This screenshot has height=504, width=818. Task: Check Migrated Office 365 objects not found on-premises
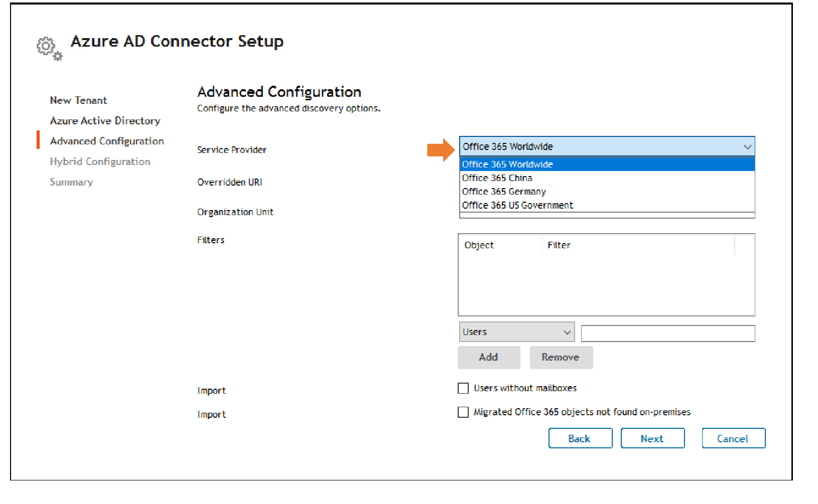(x=463, y=412)
